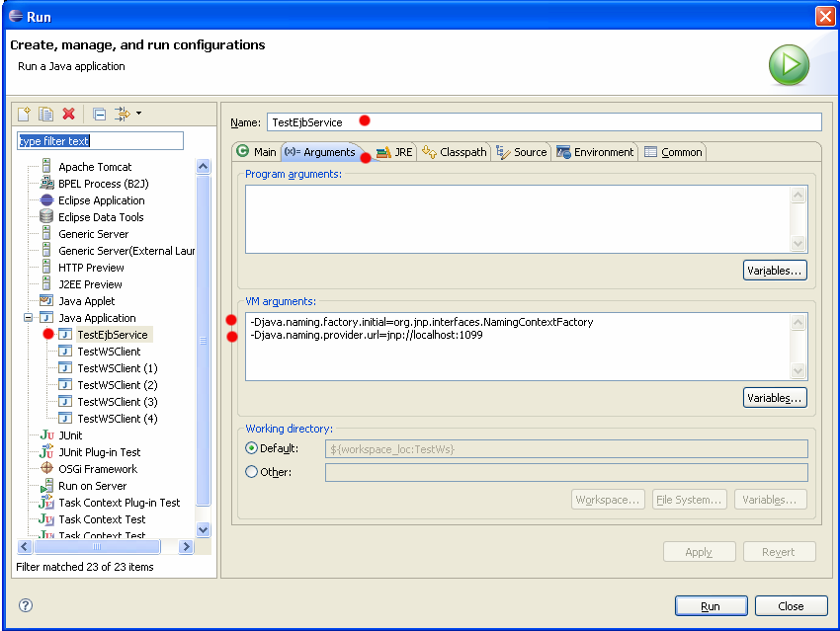The width and height of the screenshot is (840, 631).
Task: Click the tree vertical scrollbar down arrow
Action: [x=203, y=530]
